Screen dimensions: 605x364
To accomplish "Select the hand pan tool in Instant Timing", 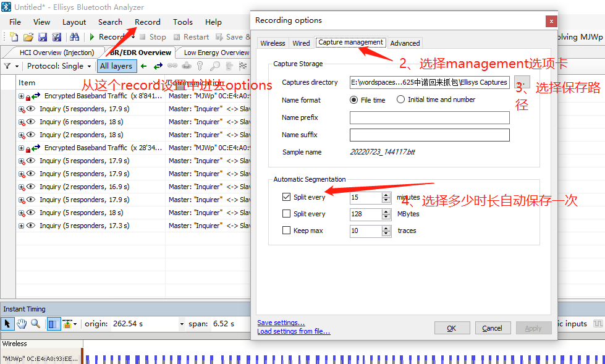I will pyautogui.click(x=22, y=323).
